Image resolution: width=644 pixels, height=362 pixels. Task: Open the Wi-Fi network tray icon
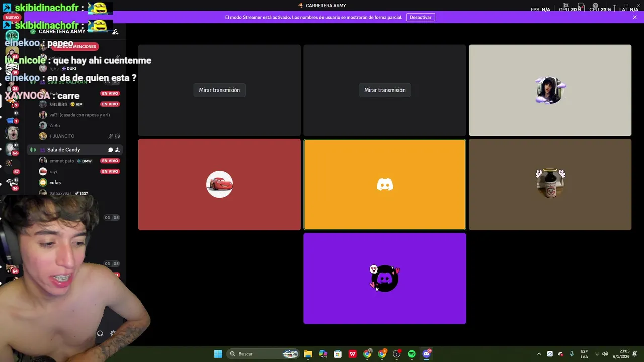(597, 354)
